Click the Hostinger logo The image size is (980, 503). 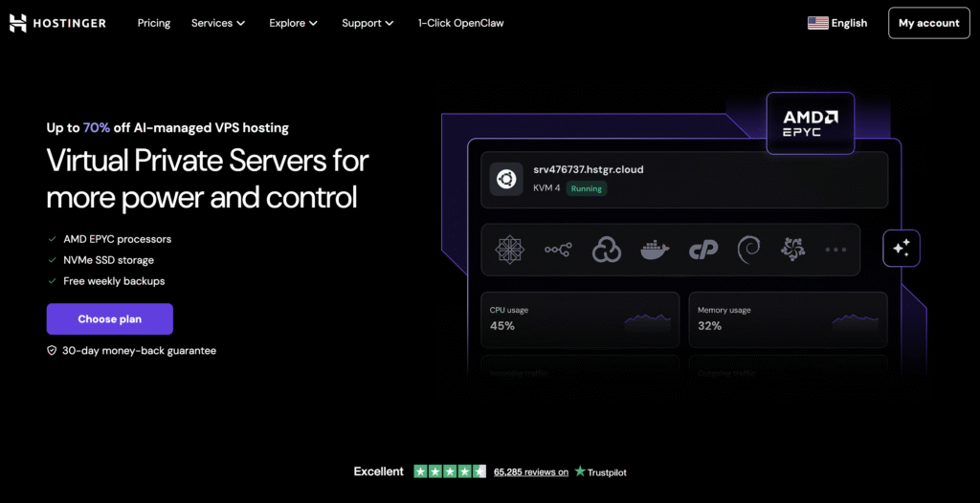pos(57,23)
